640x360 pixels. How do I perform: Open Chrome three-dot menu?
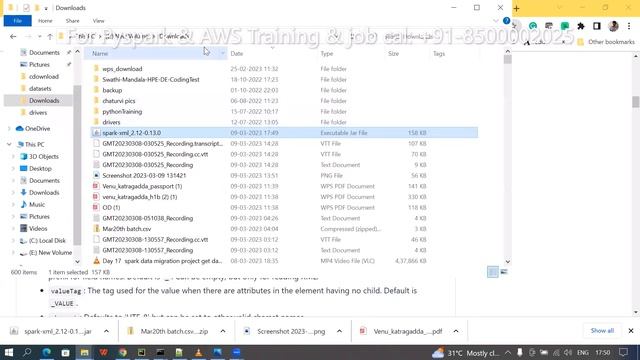click(629, 26)
